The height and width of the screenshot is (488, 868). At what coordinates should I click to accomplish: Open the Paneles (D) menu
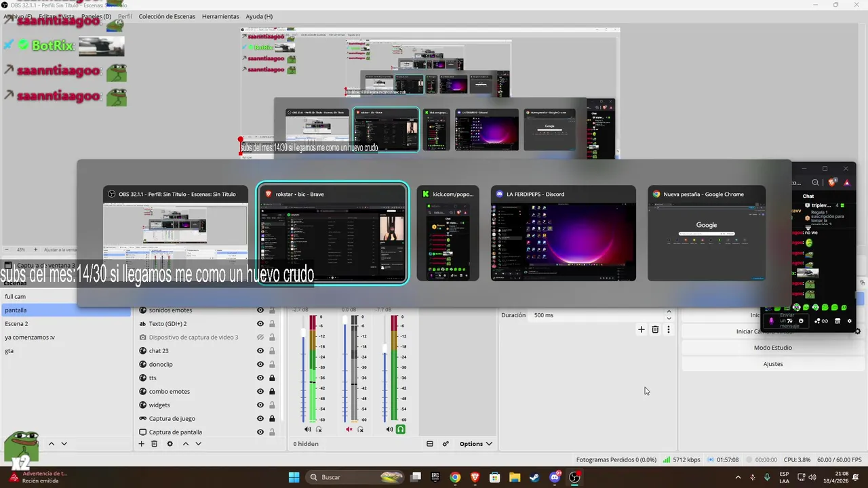96,16
